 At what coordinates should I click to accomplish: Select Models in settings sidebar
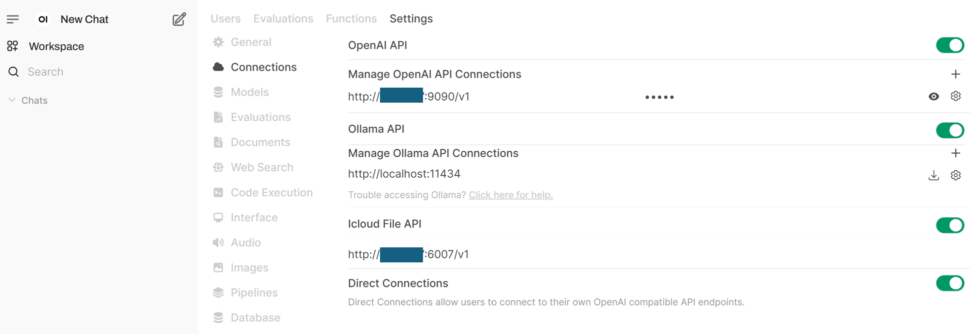[249, 92]
